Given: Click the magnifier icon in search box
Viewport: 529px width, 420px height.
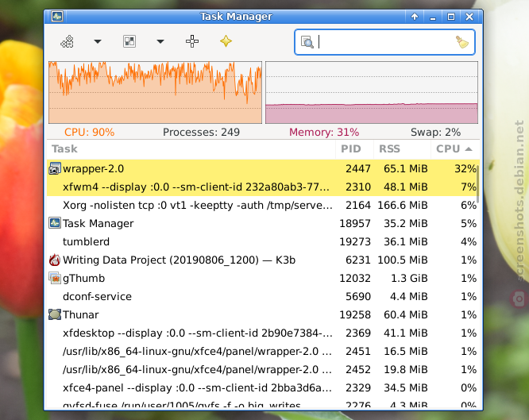Looking at the screenshot, I should tap(307, 42).
